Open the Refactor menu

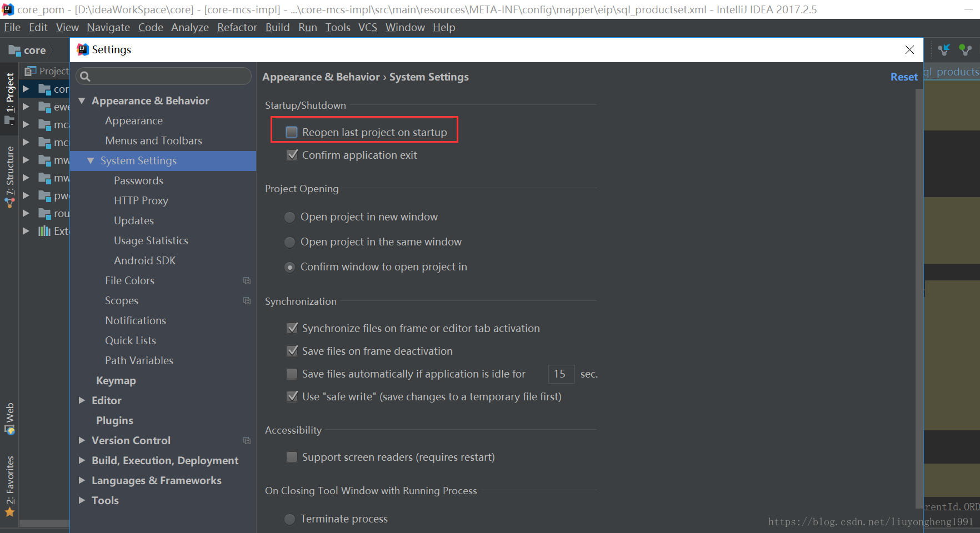pyautogui.click(x=237, y=28)
